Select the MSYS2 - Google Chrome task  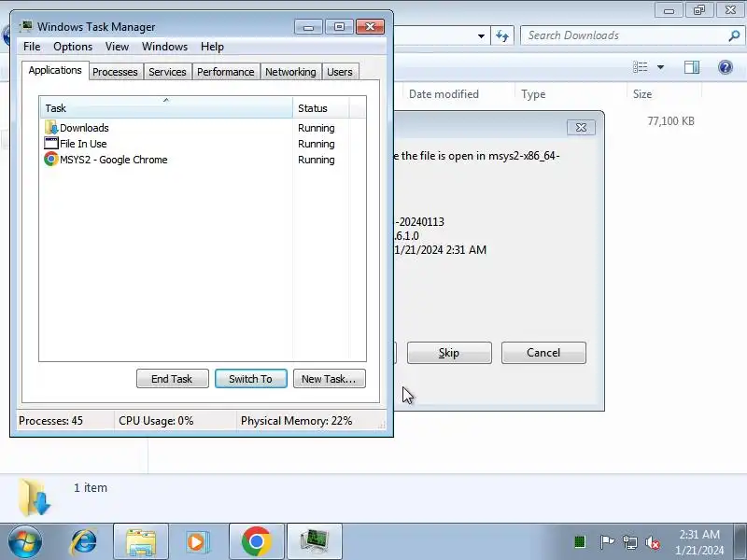203,160
